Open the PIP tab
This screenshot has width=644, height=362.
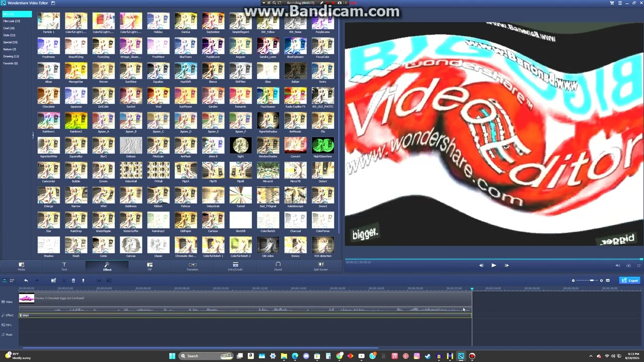[149, 266]
